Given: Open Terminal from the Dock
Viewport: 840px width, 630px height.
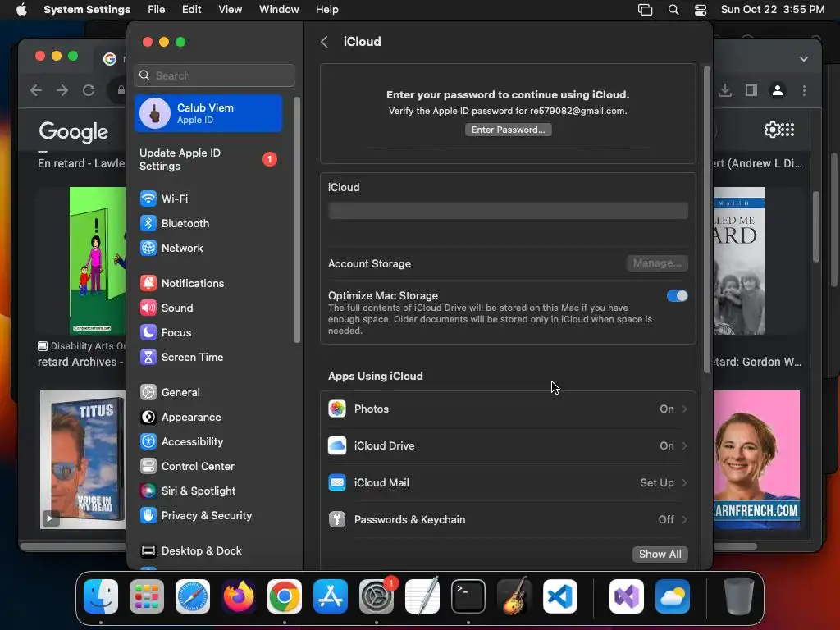Looking at the screenshot, I should pyautogui.click(x=468, y=596).
